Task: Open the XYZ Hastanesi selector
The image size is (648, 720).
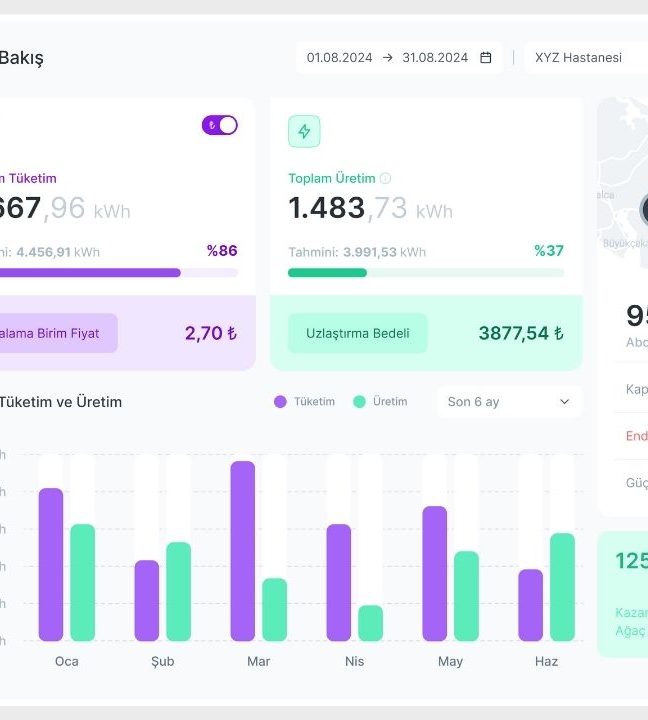Action: [x=586, y=57]
